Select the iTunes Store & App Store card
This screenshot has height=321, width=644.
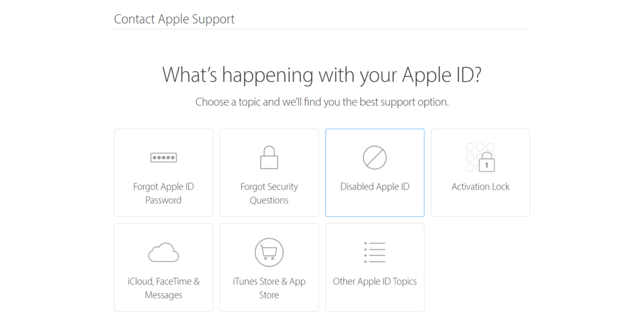269,267
